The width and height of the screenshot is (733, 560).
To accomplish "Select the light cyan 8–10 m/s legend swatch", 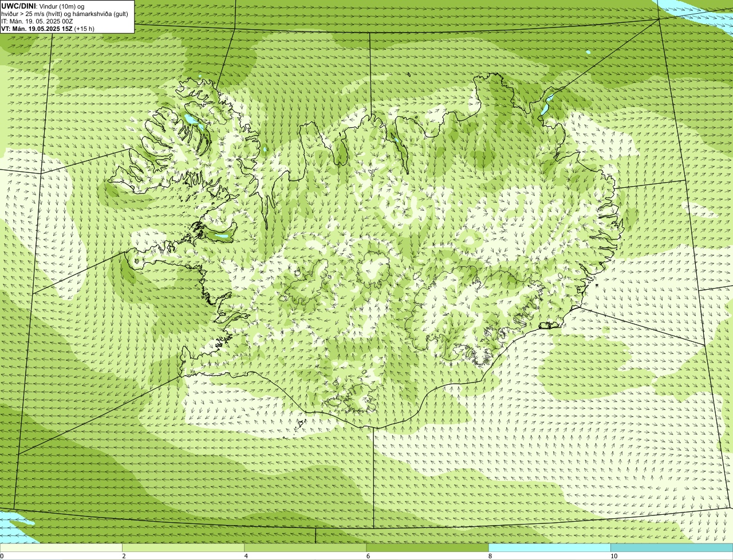I will (x=549, y=548).
